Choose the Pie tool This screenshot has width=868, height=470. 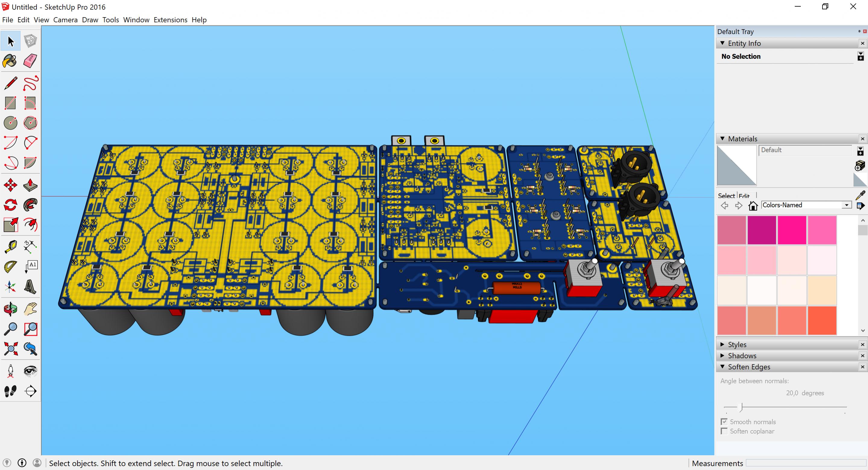(30, 163)
